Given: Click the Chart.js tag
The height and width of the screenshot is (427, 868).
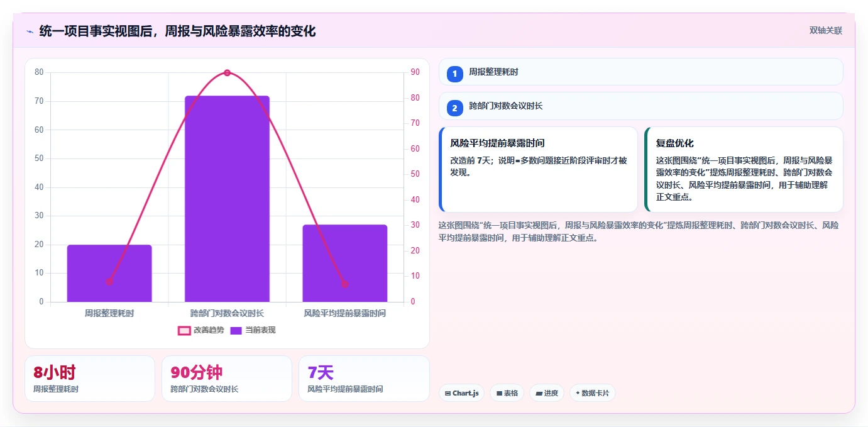Looking at the screenshot, I should [x=461, y=393].
